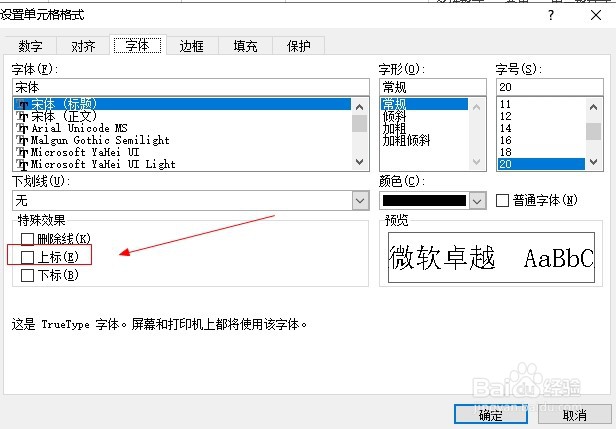
Task: Choose font size 20 in list
Action: (x=541, y=164)
